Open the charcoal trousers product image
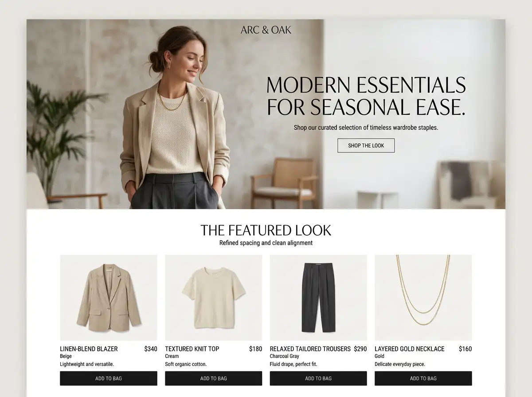 click(x=318, y=297)
